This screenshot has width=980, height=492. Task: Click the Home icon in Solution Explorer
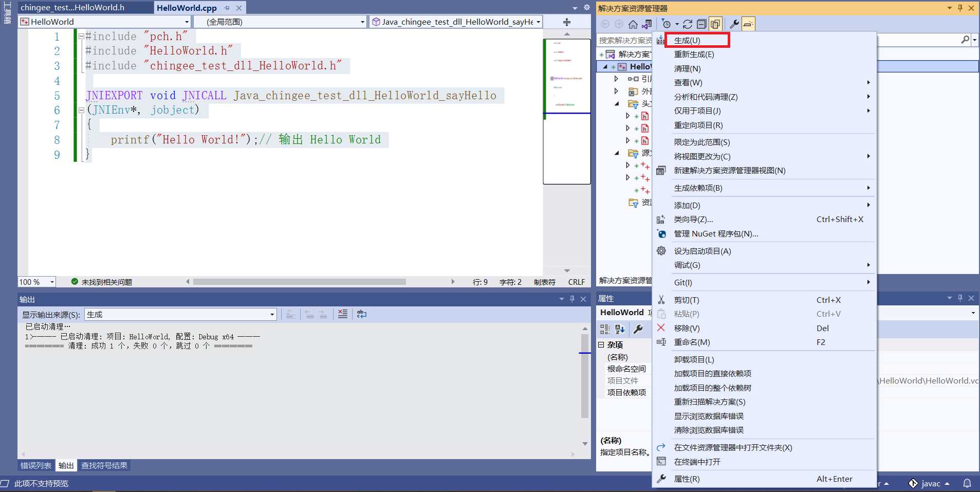pyautogui.click(x=633, y=24)
